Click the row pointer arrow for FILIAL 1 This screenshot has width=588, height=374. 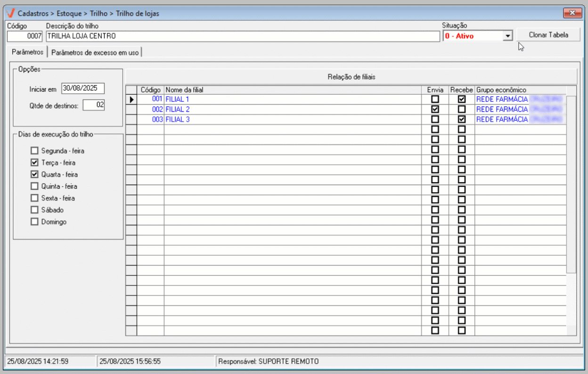[131, 99]
